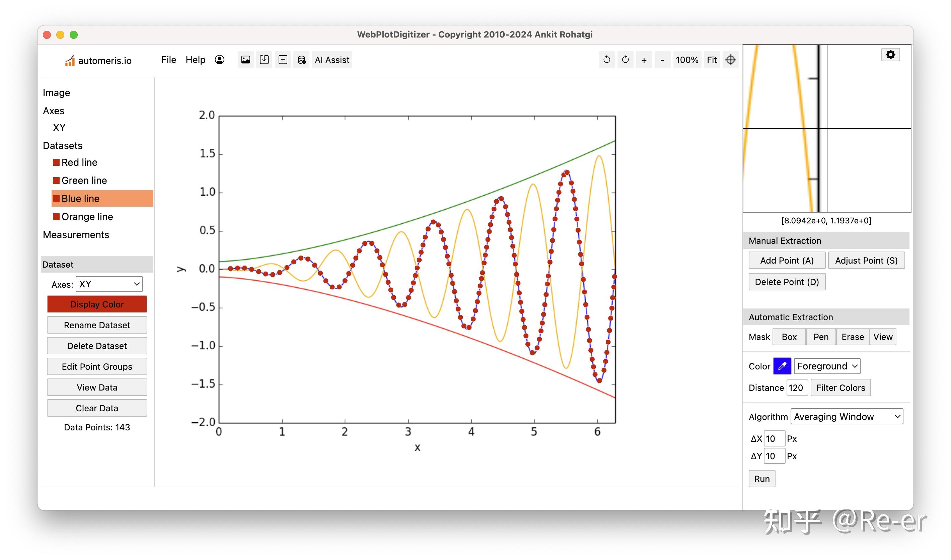This screenshot has width=951, height=560.
Task: Select the Orange line dataset
Action: tap(87, 217)
